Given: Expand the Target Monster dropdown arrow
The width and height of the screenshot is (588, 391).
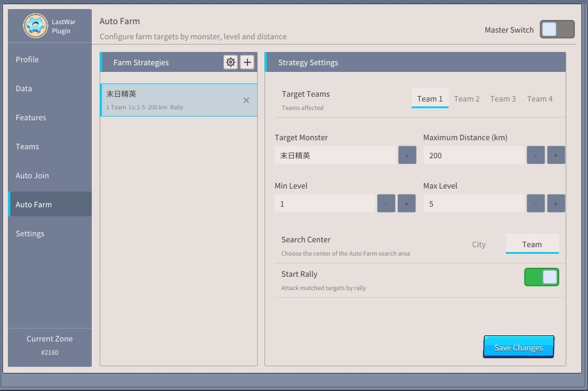Looking at the screenshot, I should pos(407,155).
